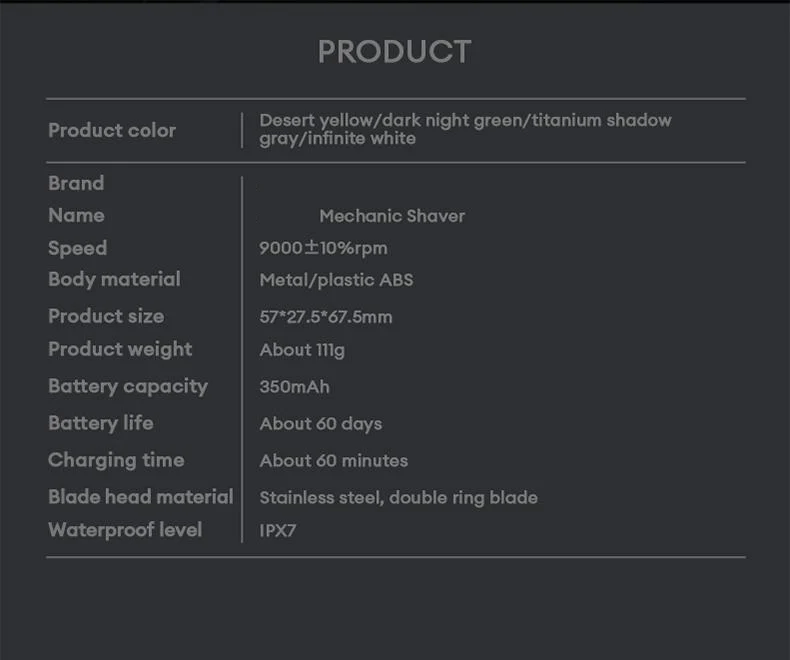Click the Product weight label

[120, 349]
